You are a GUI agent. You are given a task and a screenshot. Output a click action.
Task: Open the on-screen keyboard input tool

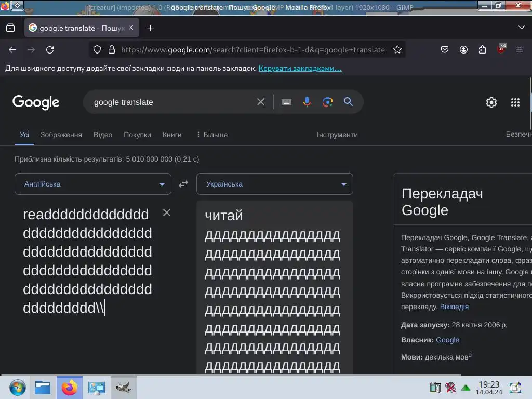pos(286,102)
